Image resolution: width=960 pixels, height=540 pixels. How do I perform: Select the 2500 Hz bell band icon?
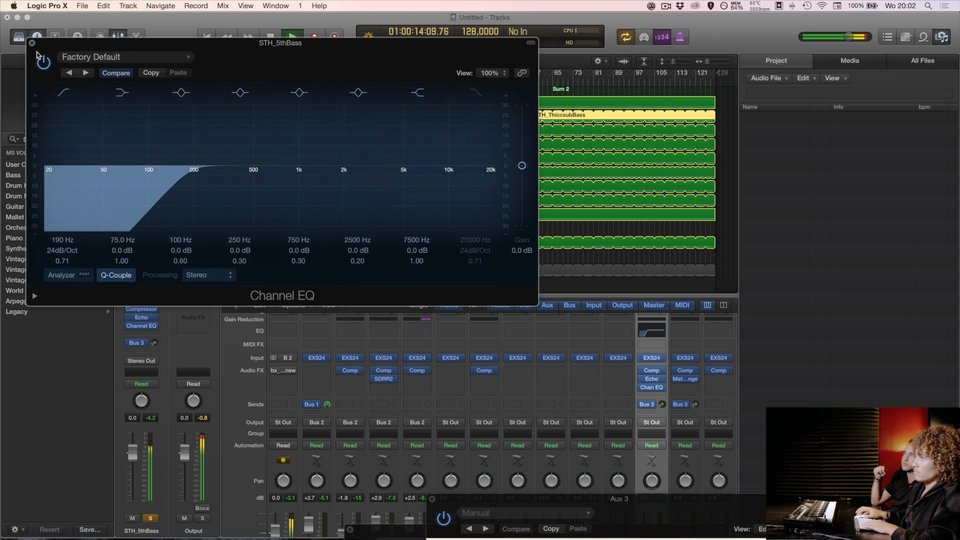pyautogui.click(x=358, y=92)
